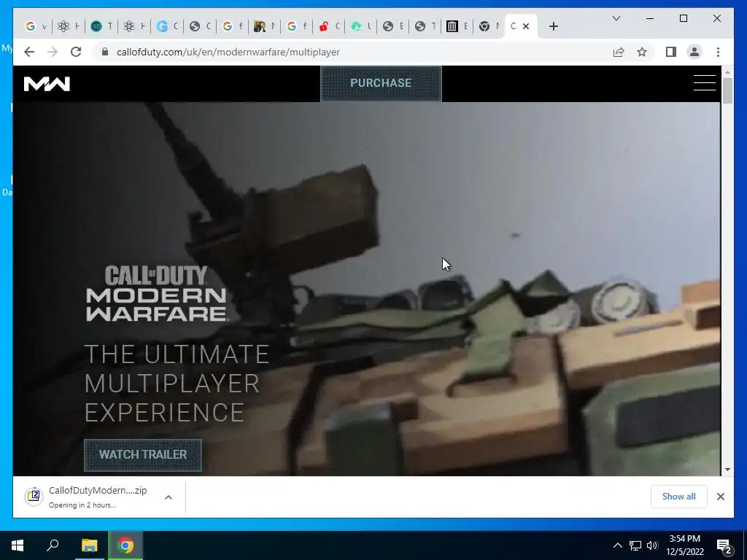Image resolution: width=747 pixels, height=560 pixels.
Task: Open volume control in tray
Action: (x=652, y=545)
